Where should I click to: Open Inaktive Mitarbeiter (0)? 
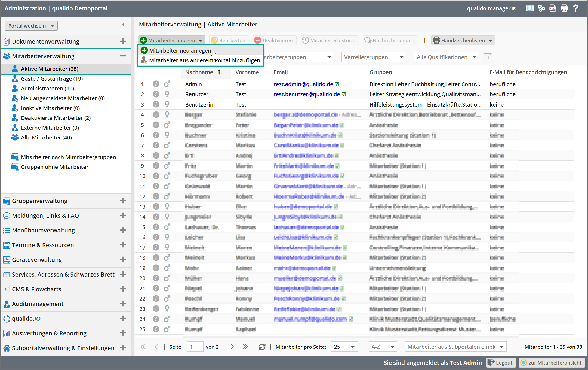click(50, 108)
